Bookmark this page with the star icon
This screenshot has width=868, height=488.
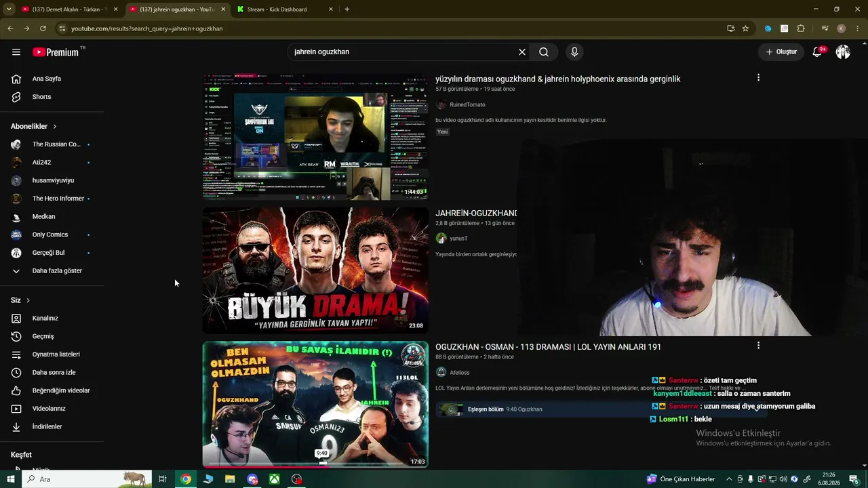coord(745,28)
